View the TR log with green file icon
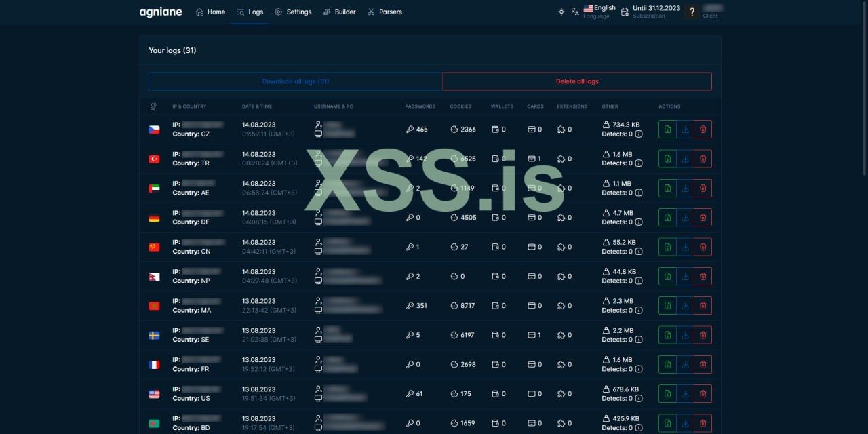Viewport: 868px width, 434px height. coord(667,159)
